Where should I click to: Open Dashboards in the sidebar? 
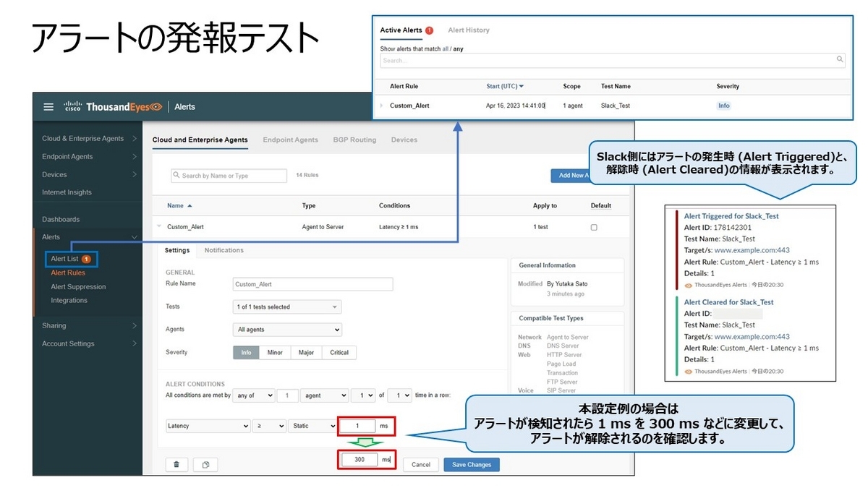click(61, 219)
